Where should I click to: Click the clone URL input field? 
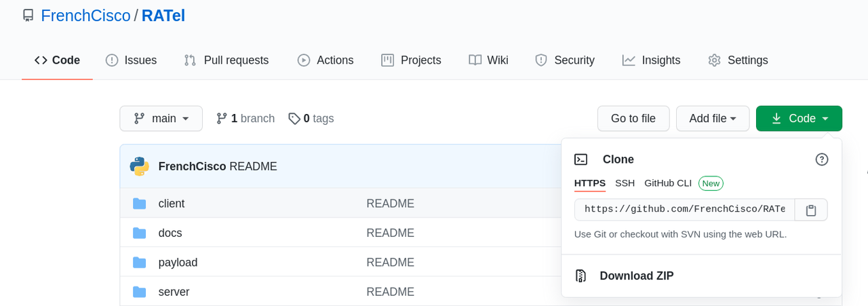pyautogui.click(x=685, y=210)
